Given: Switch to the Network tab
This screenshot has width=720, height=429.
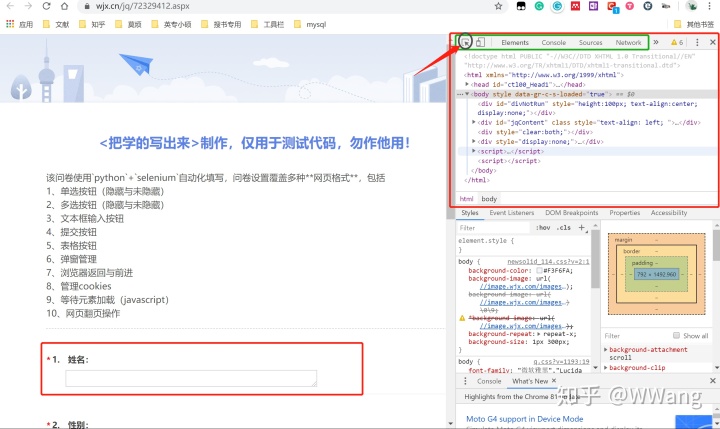Looking at the screenshot, I should click(628, 42).
